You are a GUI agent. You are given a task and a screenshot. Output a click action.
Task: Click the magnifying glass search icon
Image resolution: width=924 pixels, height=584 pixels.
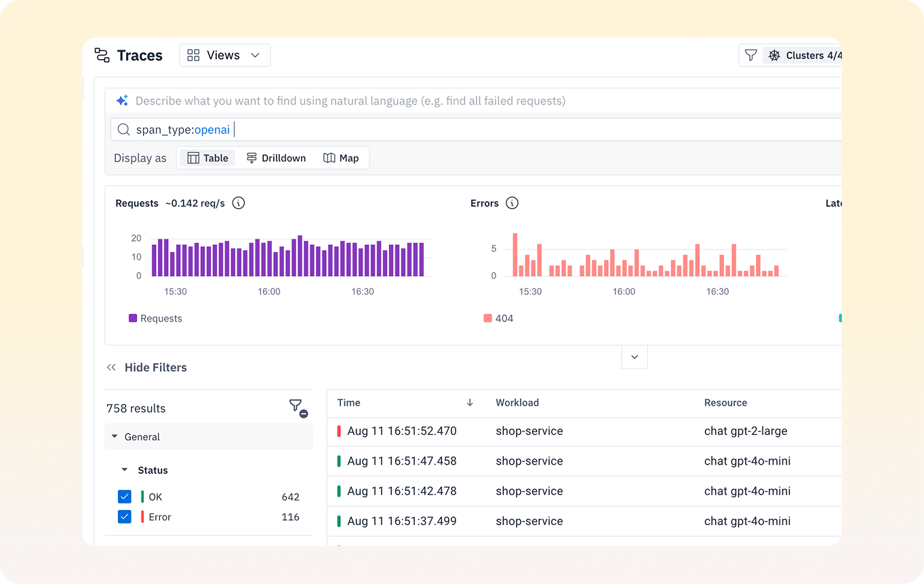point(123,130)
